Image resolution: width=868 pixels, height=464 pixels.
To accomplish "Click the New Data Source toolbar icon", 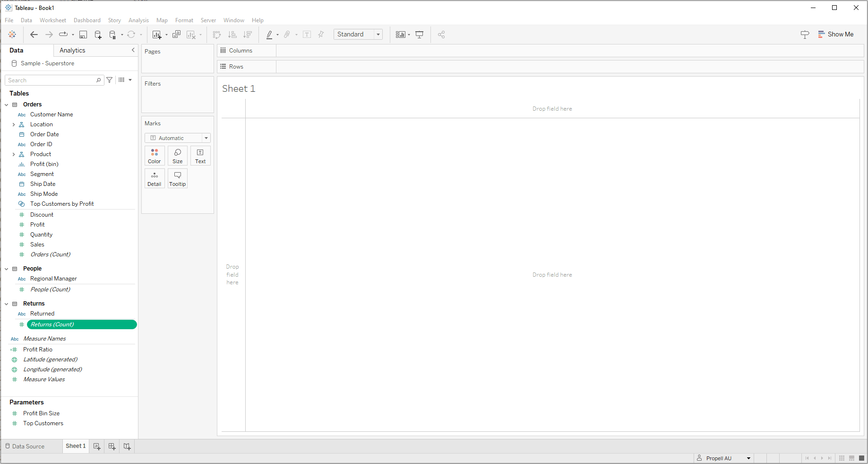I will tap(98, 35).
